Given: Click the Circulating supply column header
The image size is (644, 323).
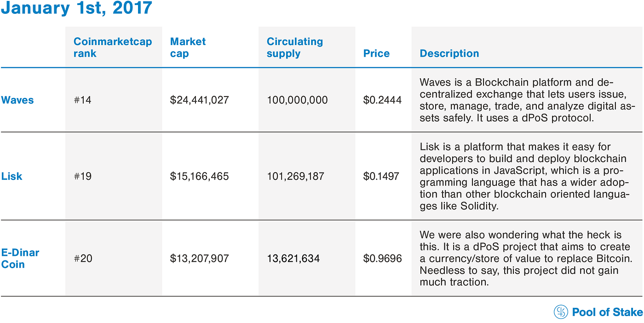Looking at the screenshot, I should coord(295,47).
